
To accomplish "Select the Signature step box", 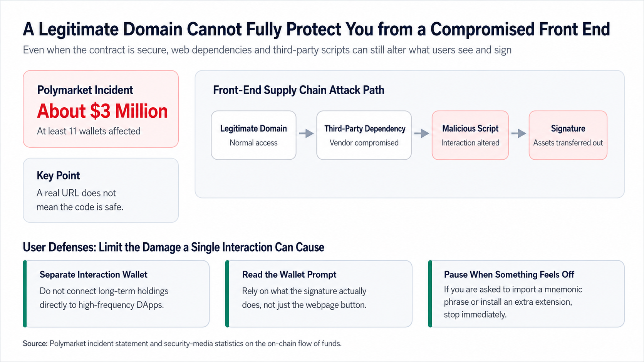I will (568, 135).
